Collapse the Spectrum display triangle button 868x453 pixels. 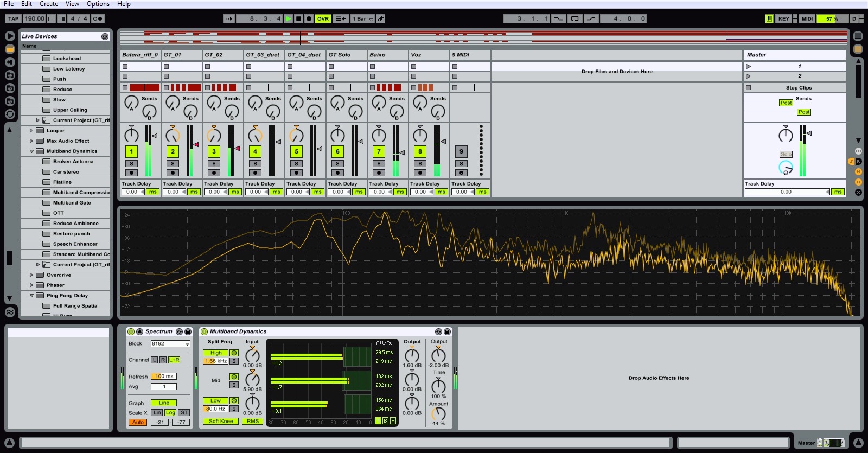pos(139,331)
